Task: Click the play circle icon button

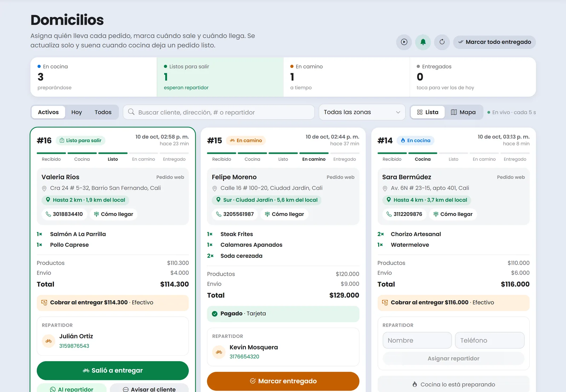Action: (404, 42)
